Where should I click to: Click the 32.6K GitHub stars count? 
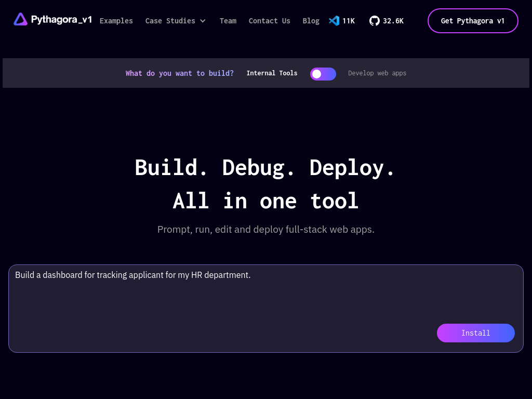(393, 21)
